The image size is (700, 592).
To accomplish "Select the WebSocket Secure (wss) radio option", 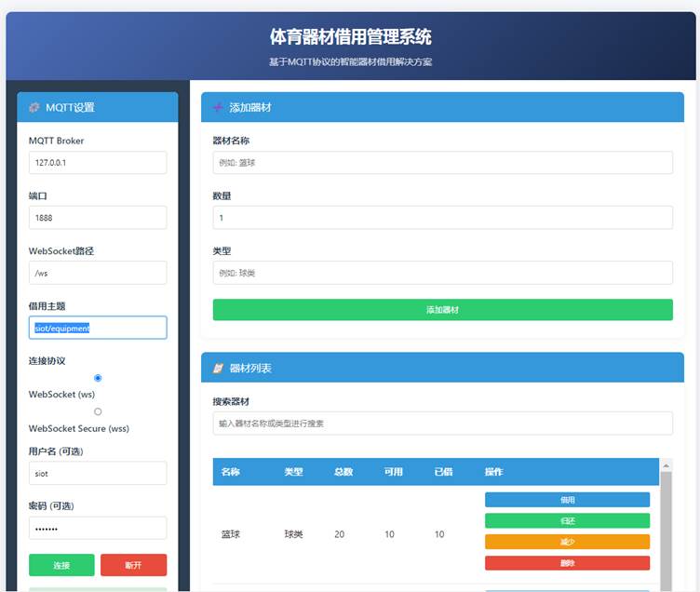I will (x=98, y=411).
